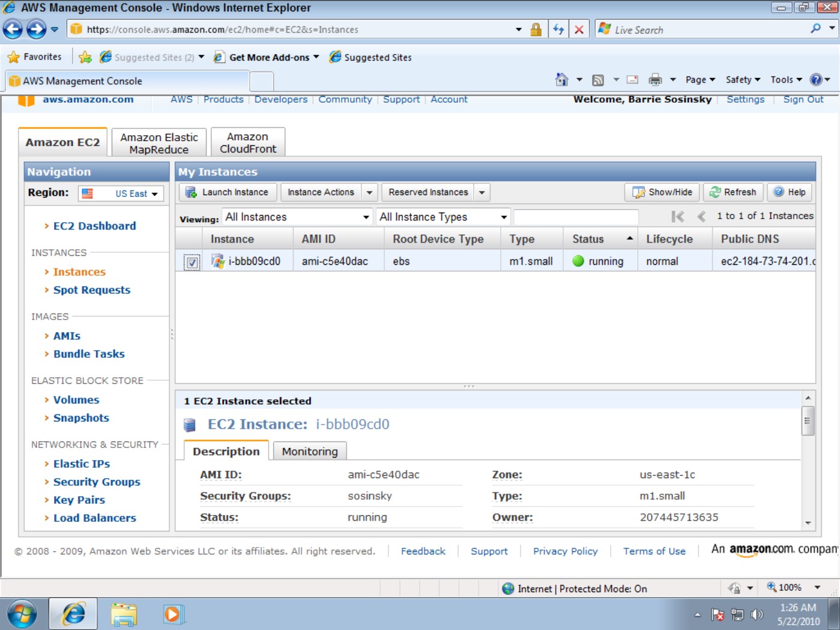The height and width of the screenshot is (630, 840).
Task: Open the Key Pairs link
Action: point(79,500)
